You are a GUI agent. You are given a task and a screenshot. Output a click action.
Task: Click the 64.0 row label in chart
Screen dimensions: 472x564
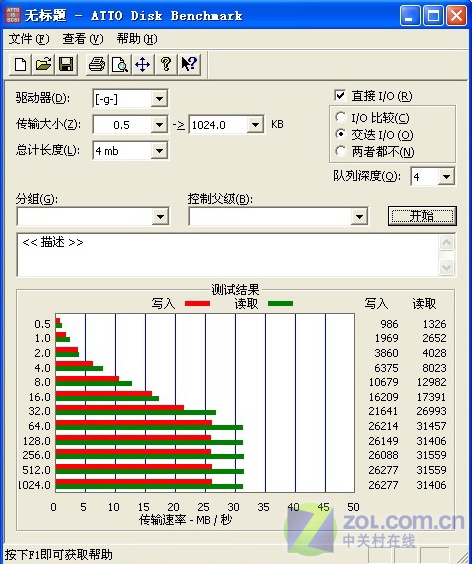[x=40, y=426]
